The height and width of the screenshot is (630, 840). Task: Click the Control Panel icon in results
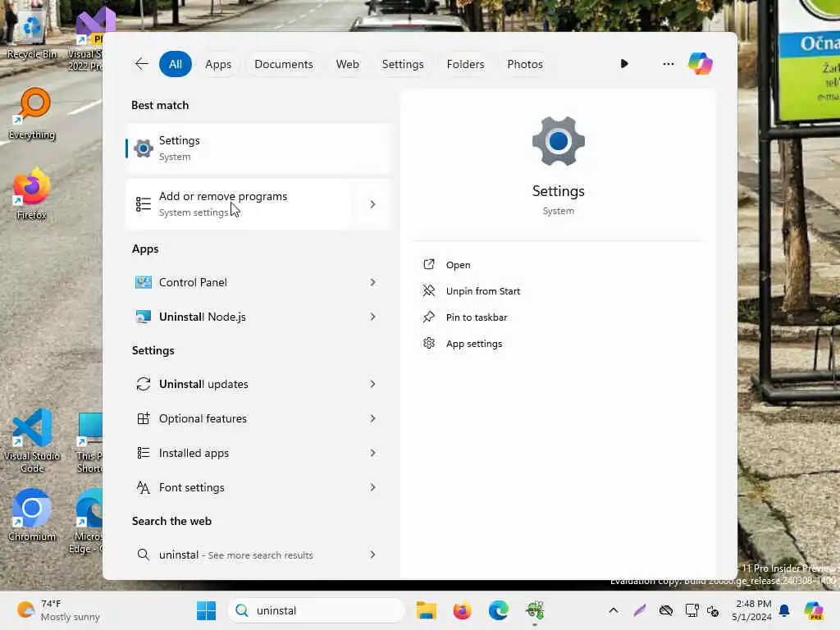[x=143, y=282]
